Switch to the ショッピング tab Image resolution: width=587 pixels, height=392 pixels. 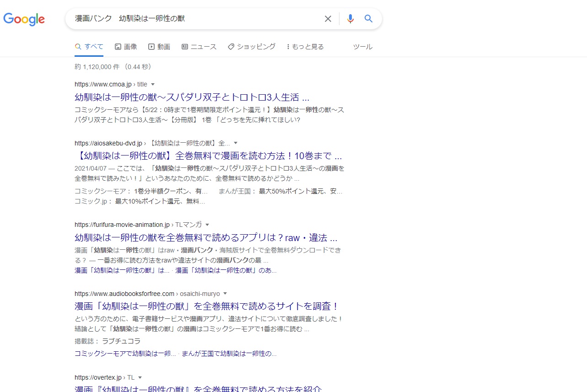[252, 47]
